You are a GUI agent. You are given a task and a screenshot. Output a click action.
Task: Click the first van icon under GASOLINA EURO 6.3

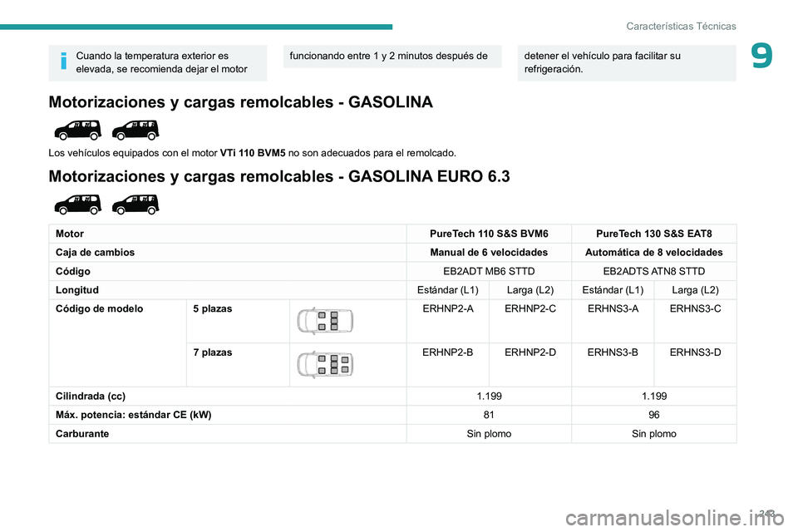(x=78, y=204)
